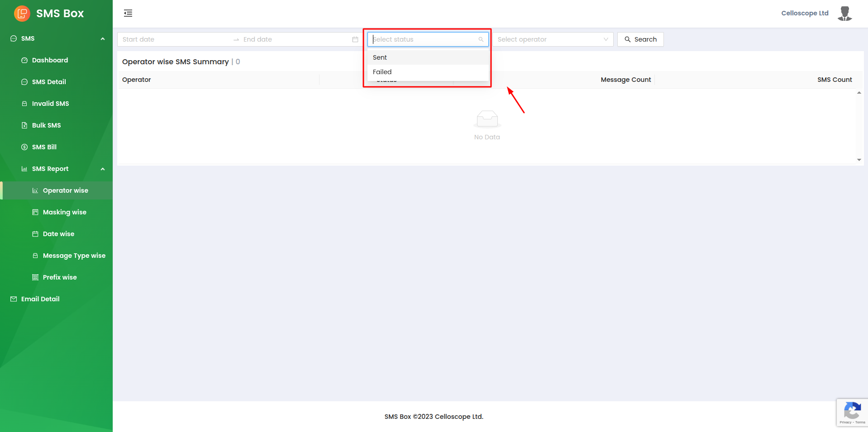Click the calendar icon in date range
Screen dimensions: 868x432
tap(355, 39)
